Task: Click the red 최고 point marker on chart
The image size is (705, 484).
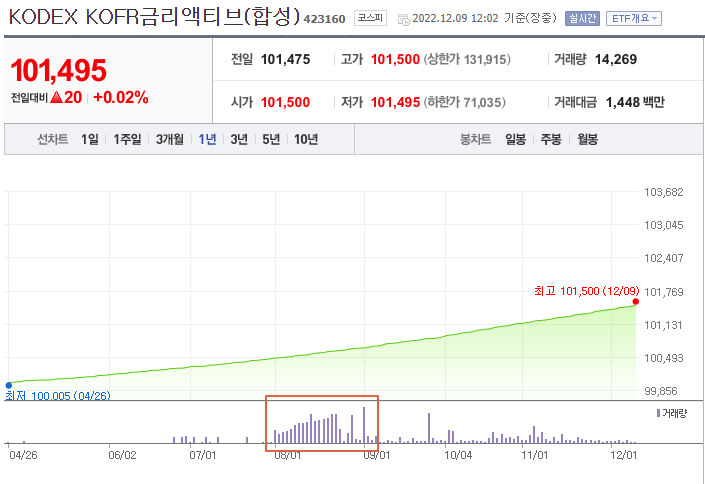Action: point(635,301)
